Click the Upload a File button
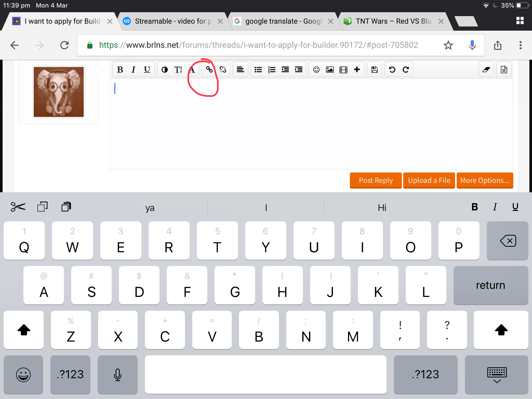Viewport: 532px width, 399px height. (429, 180)
